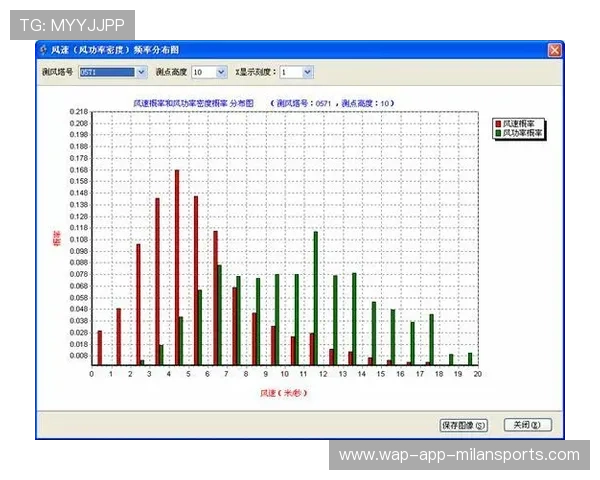Close the 频率分布图 window via the red X
Screen dimensions: 600x480
554,50
